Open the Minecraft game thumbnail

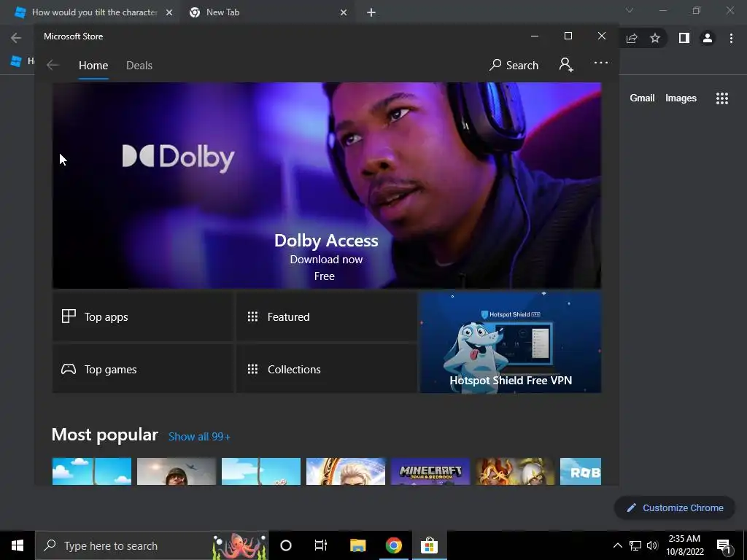pos(430,472)
